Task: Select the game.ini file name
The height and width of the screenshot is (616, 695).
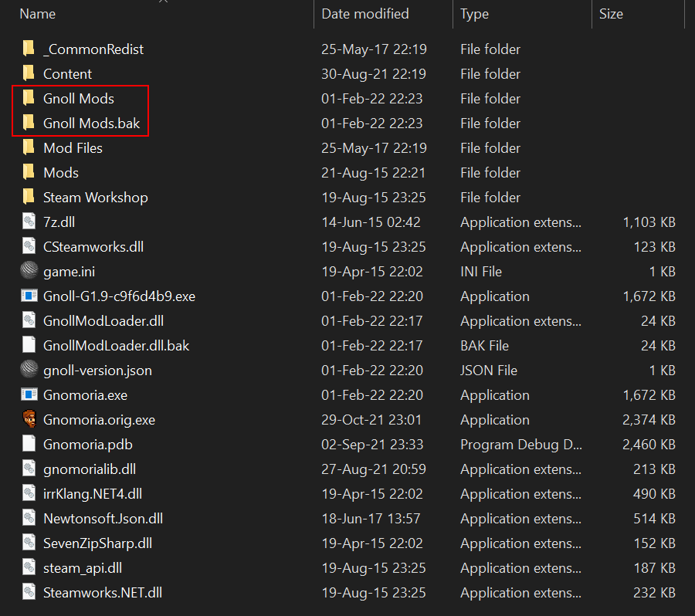Action: [x=69, y=272]
